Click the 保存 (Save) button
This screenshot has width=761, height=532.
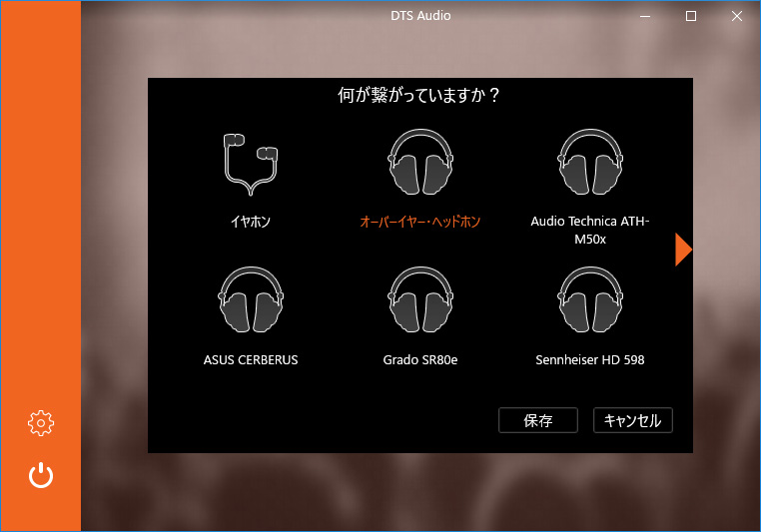point(538,420)
